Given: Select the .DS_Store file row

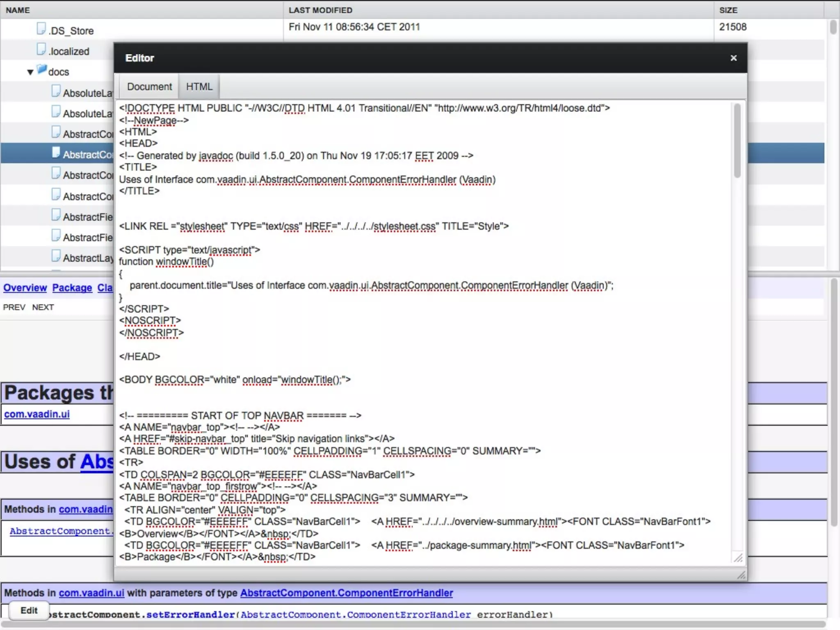Looking at the screenshot, I should (412, 30).
